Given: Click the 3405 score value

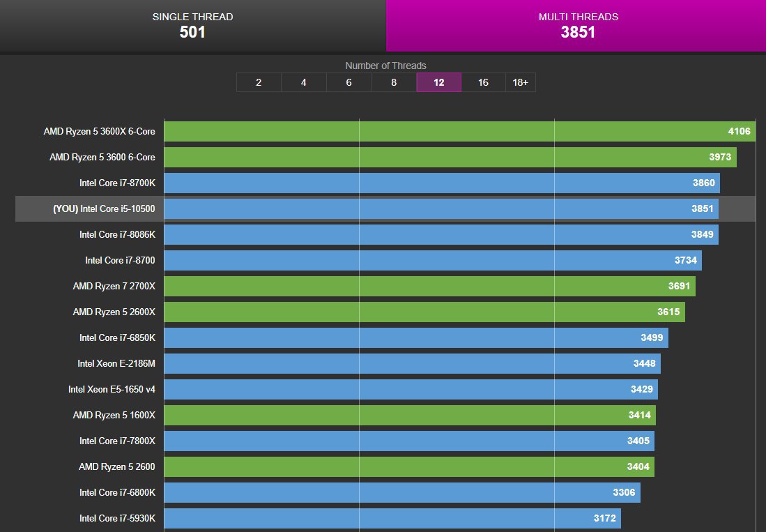Looking at the screenshot, I should [x=638, y=441].
